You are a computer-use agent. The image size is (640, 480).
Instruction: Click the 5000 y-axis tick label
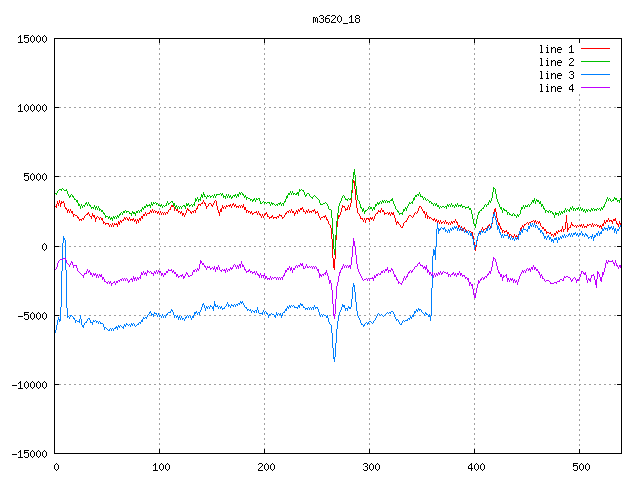[x=33, y=177]
